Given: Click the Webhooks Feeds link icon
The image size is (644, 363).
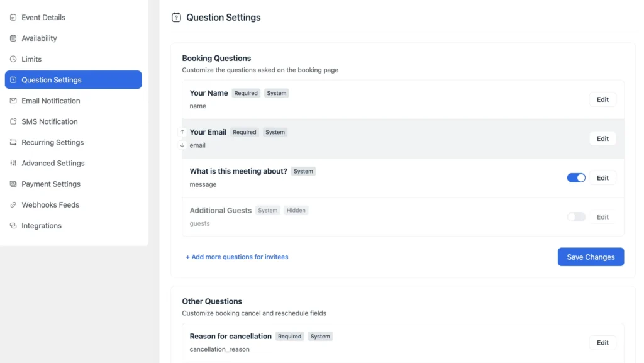Looking at the screenshot, I should (x=13, y=204).
